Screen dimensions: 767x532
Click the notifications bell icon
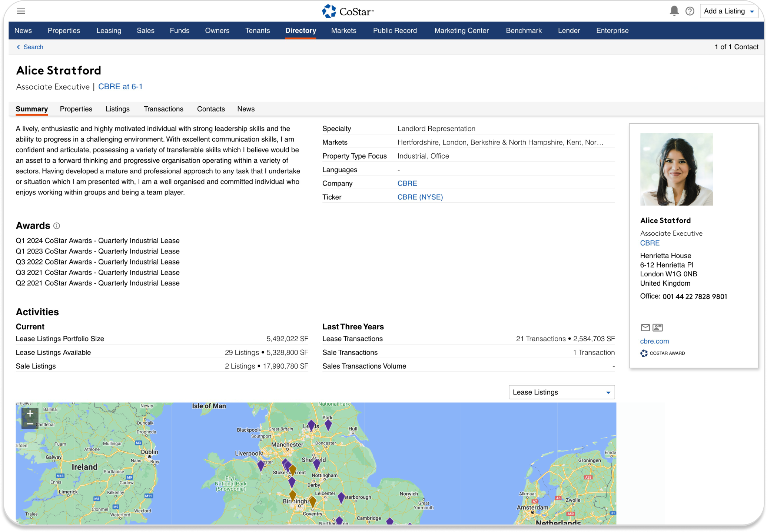click(674, 11)
